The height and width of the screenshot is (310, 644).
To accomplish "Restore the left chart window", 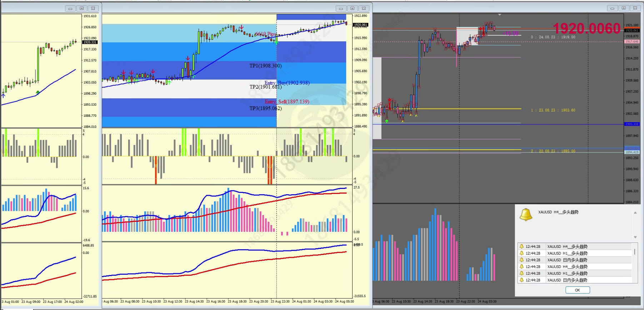I will pos(82,8).
